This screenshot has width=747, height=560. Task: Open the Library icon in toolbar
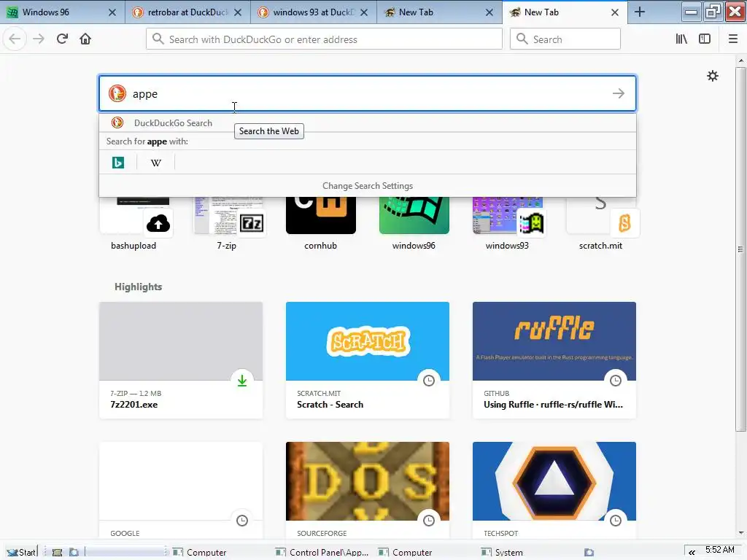(x=681, y=39)
